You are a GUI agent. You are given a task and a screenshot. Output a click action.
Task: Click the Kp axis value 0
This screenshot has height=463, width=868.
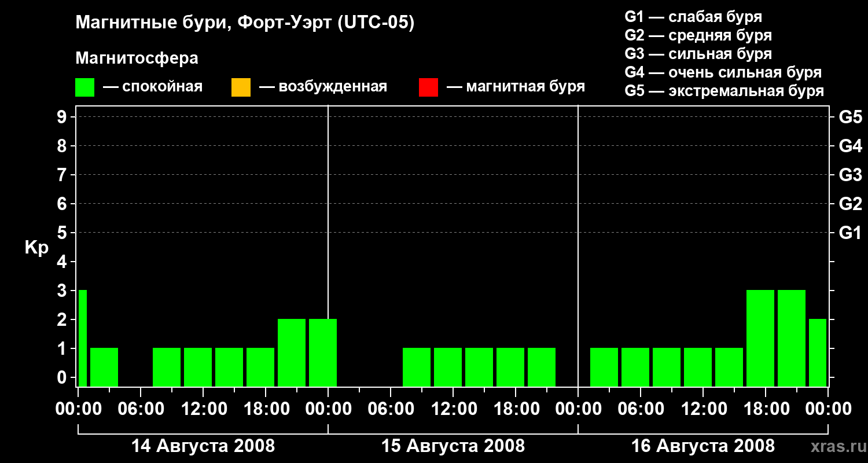click(x=62, y=378)
